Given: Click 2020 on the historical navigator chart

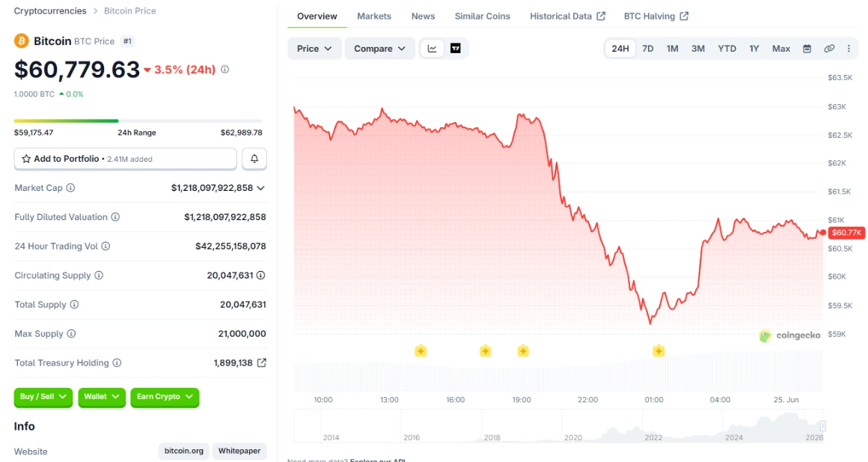Looking at the screenshot, I should (x=573, y=437).
